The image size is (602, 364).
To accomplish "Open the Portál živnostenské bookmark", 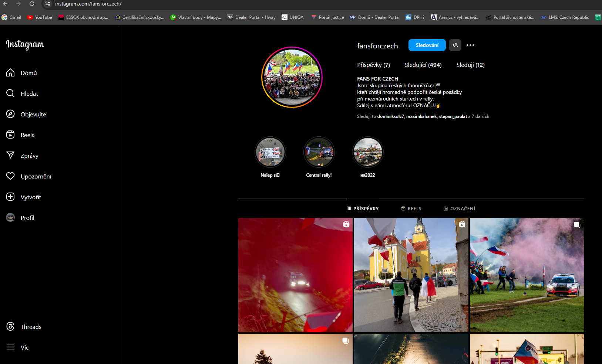I will (x=510, y=17).
